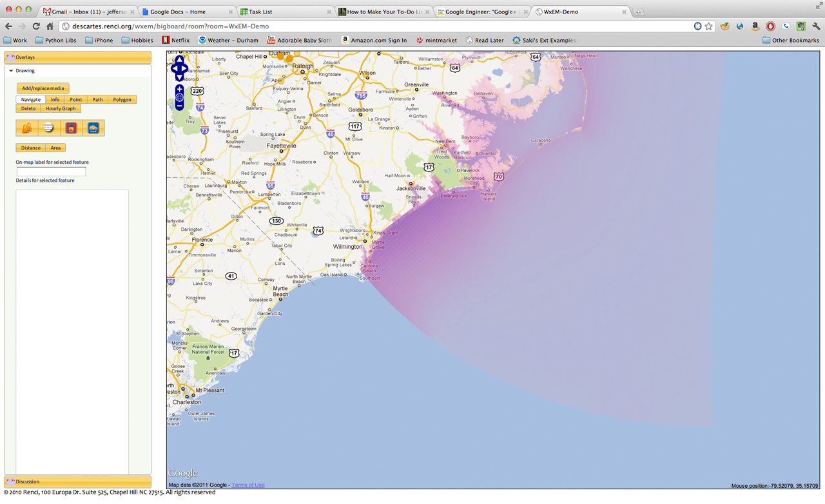Zoom out with the map minus button

(x=179, y=106)
